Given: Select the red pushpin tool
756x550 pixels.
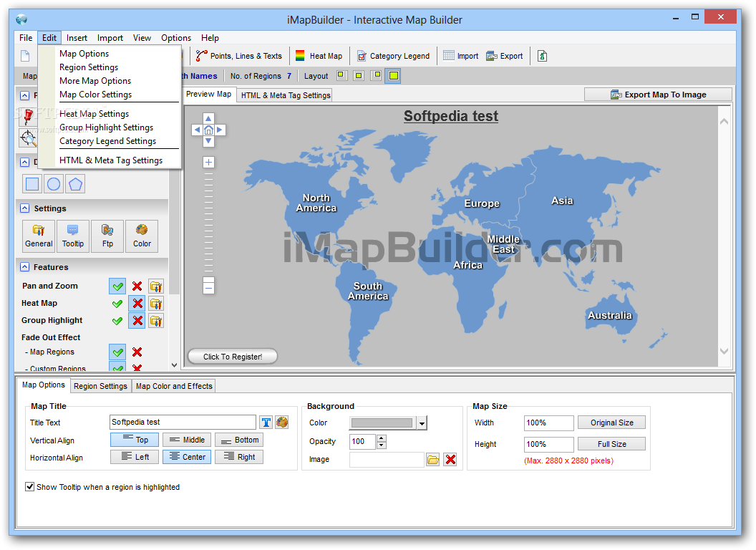Looking at the screenshot, I should [x=29, y=116].
